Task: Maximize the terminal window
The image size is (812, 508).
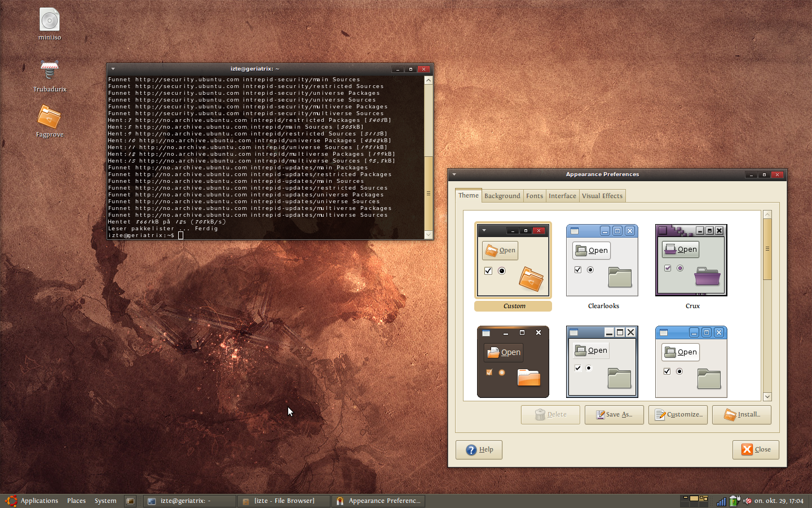Action: coord(411,69)
